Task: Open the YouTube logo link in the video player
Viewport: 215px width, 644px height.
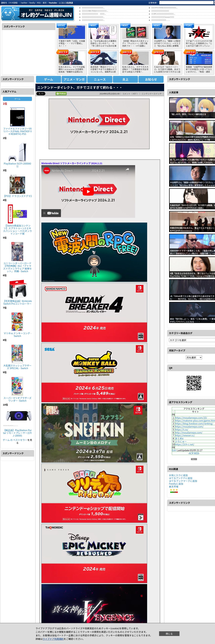Action: (53, 213)
